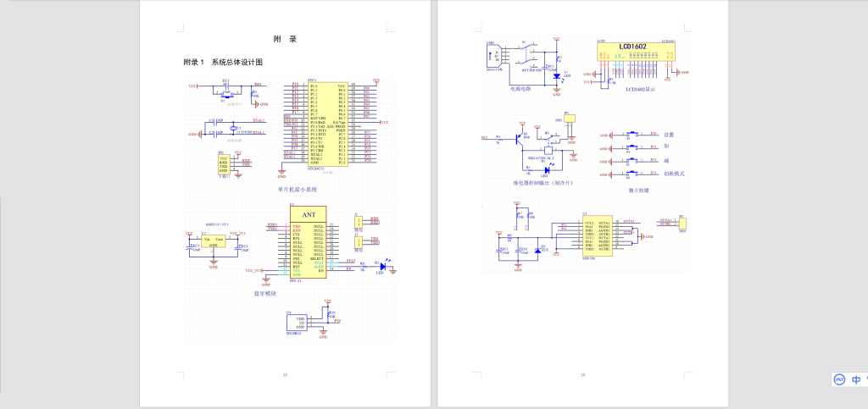The width and height of the screenshot is (868, 409).
Task: Click the 附 录 page heading
Action: click(x=285, y=39)
